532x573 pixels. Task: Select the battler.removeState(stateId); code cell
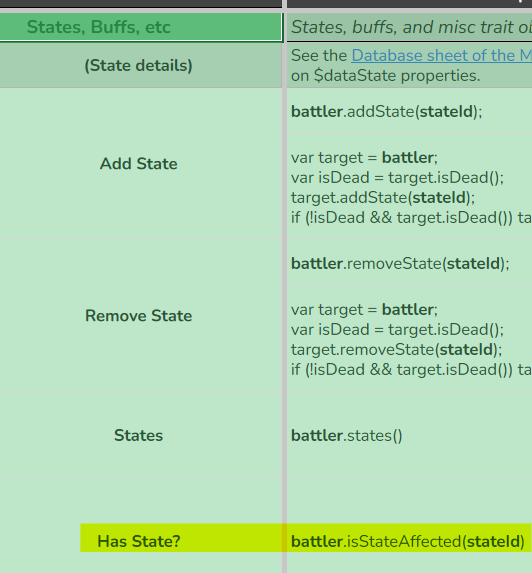409,263
